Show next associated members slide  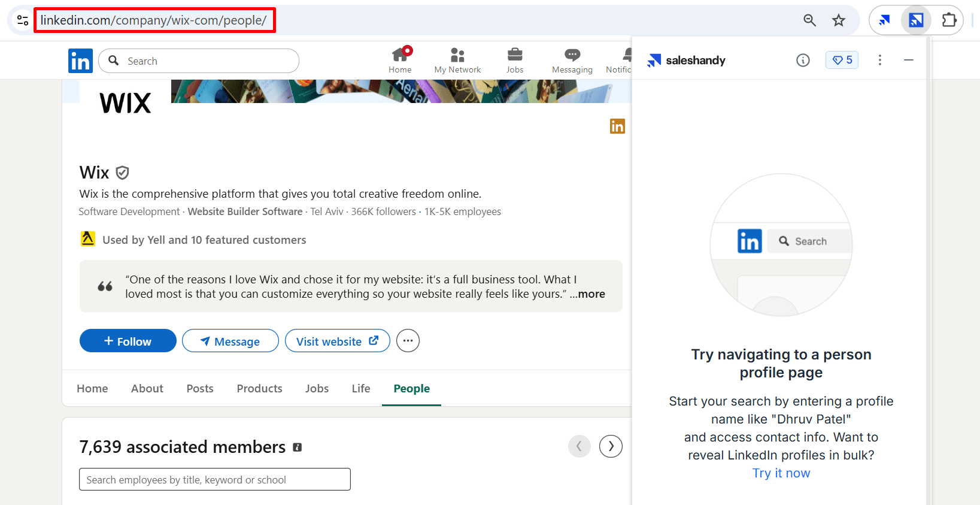click(611, 446)
